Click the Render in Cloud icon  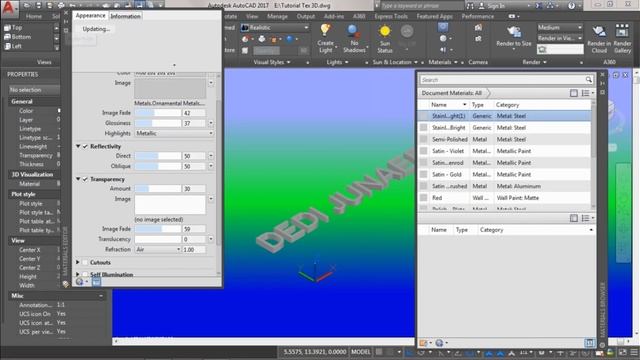599,31
